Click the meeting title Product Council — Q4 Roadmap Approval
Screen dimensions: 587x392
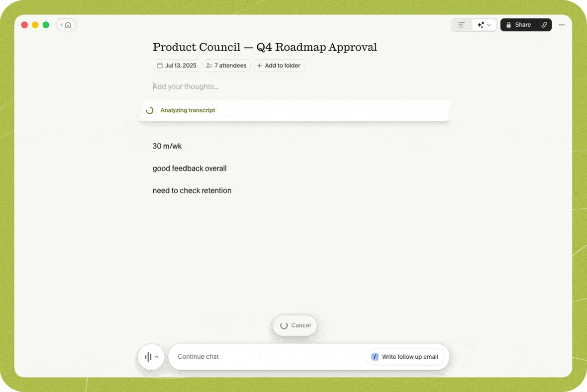click(x=265, y=47)
